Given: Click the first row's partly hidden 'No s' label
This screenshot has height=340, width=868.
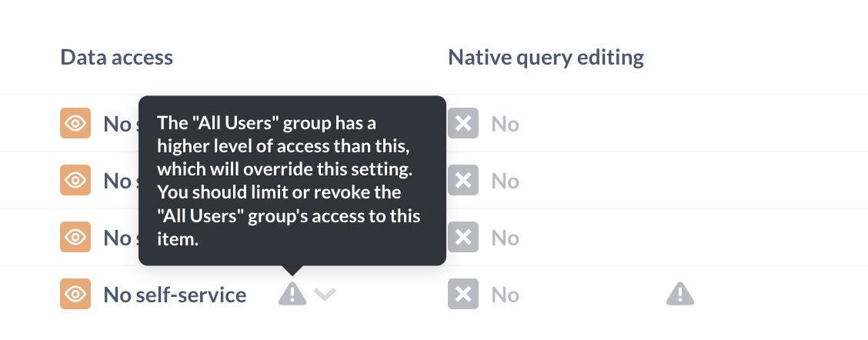Looking at the screenshot, I should coord(121,124).
